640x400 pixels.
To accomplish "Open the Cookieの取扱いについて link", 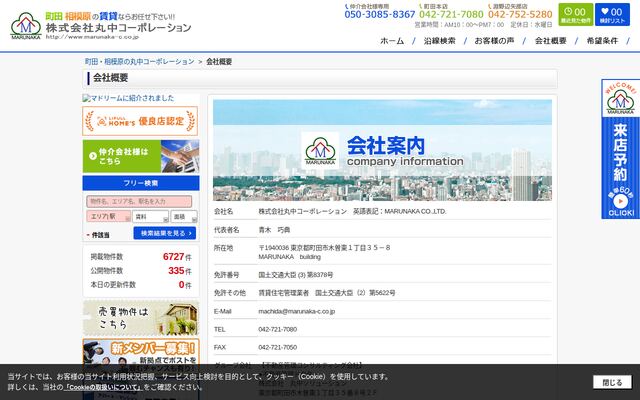I will (103, 387).
